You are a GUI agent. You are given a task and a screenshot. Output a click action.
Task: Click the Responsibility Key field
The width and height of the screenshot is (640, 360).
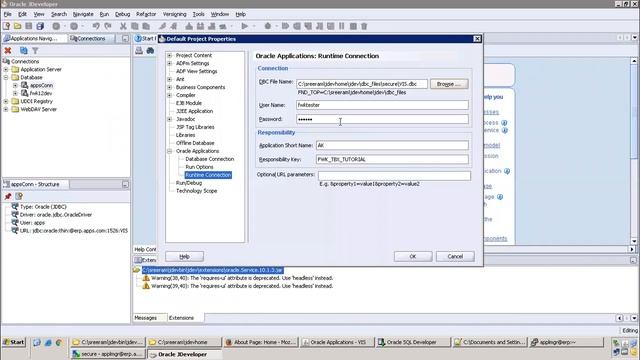[x=392, y=160]
